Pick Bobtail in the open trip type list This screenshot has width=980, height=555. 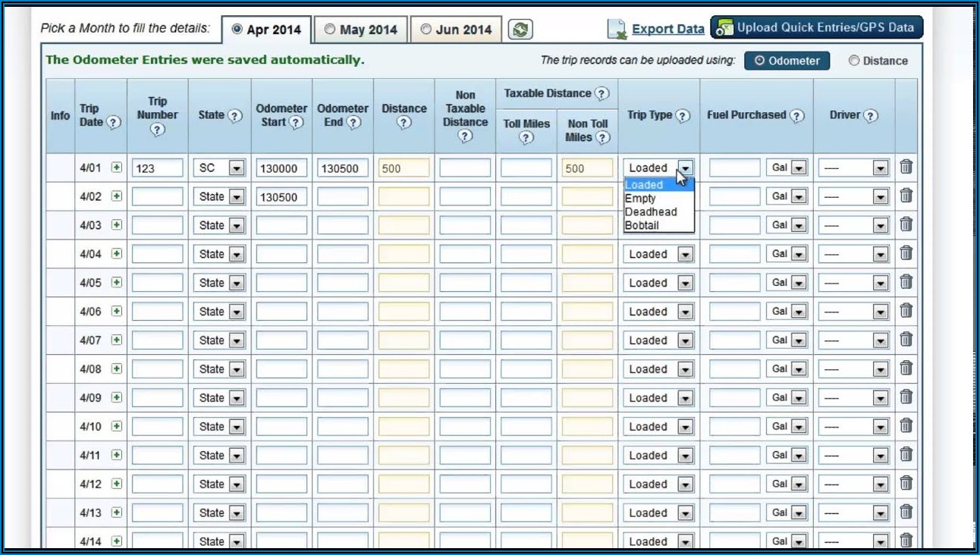coord(642,225)
